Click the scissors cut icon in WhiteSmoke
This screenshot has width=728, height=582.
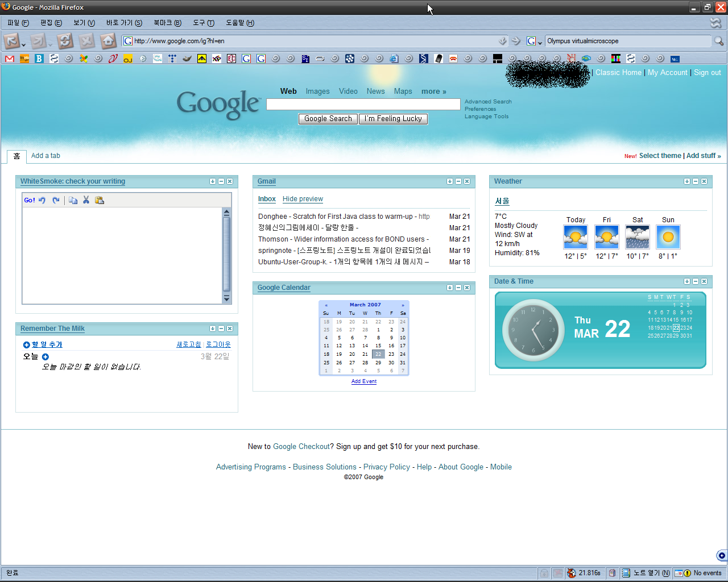(86, 200)
